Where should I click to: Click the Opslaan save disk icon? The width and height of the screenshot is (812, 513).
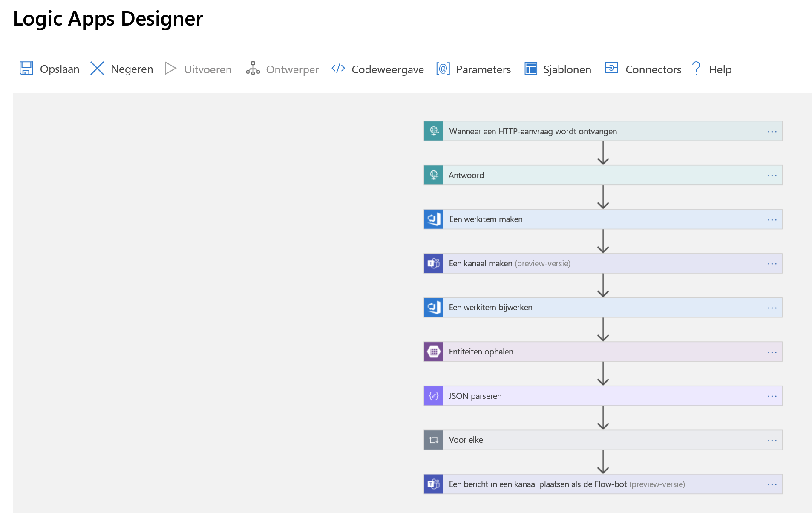pos(26,69)
